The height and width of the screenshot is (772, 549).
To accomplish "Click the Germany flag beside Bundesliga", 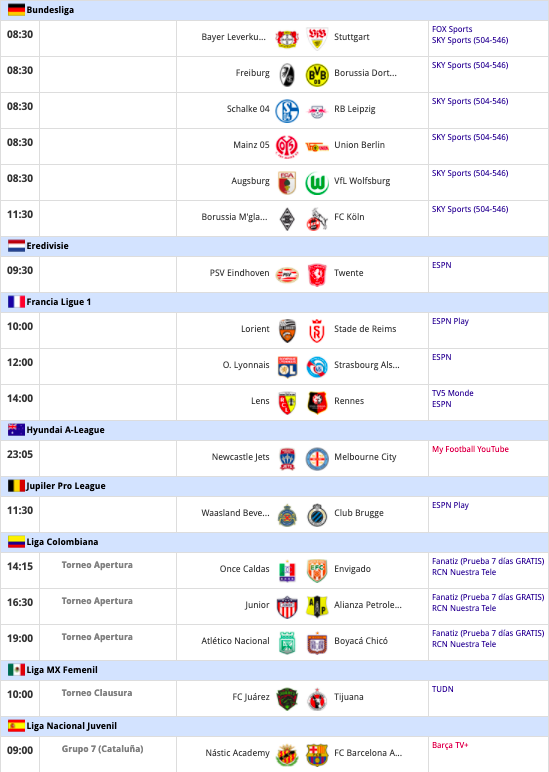I will point(16,10).
